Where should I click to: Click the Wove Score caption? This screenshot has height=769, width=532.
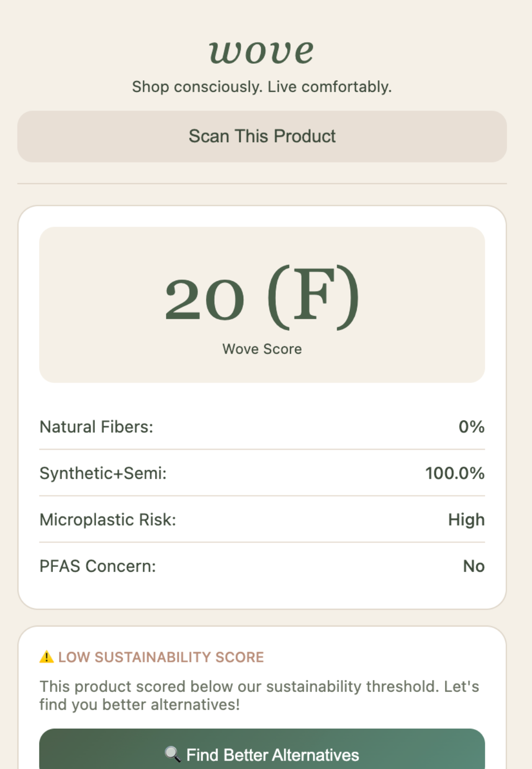[x=262, y=349]
